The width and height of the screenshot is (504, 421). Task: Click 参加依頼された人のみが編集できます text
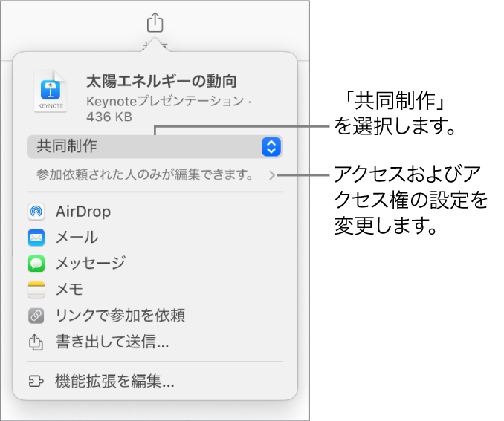[144, 174]
